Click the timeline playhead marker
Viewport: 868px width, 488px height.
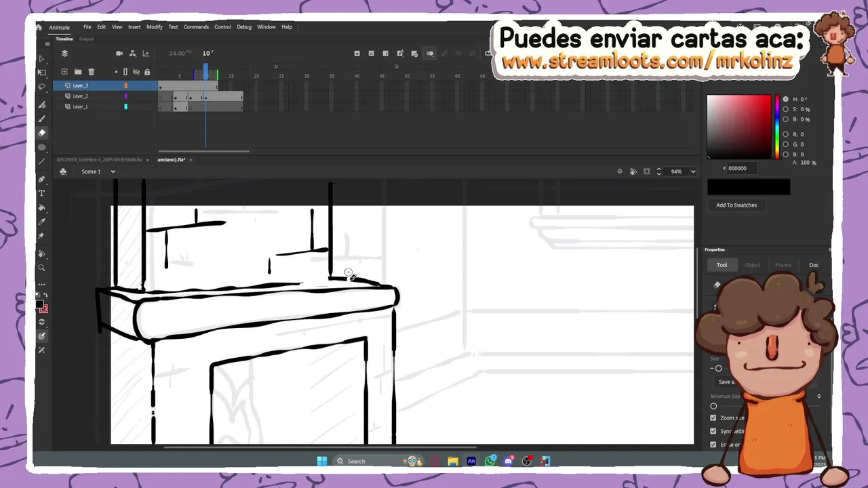point(205,71)
